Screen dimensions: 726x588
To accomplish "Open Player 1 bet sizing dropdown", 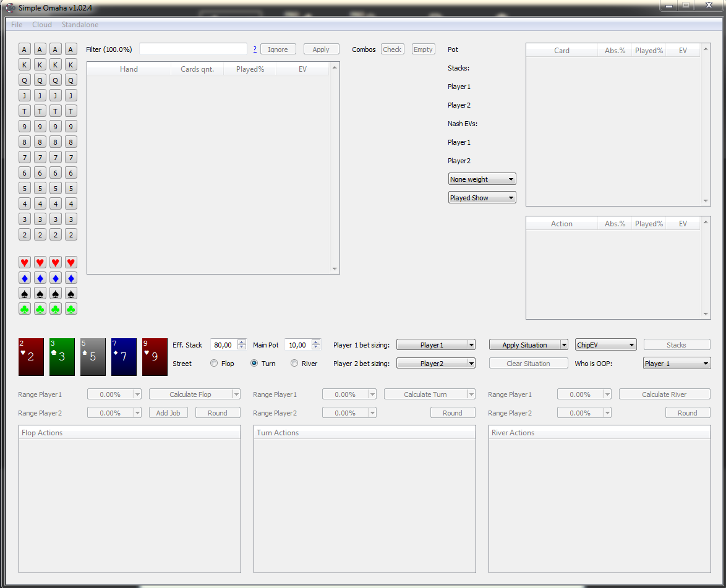I will click(436, 345).
